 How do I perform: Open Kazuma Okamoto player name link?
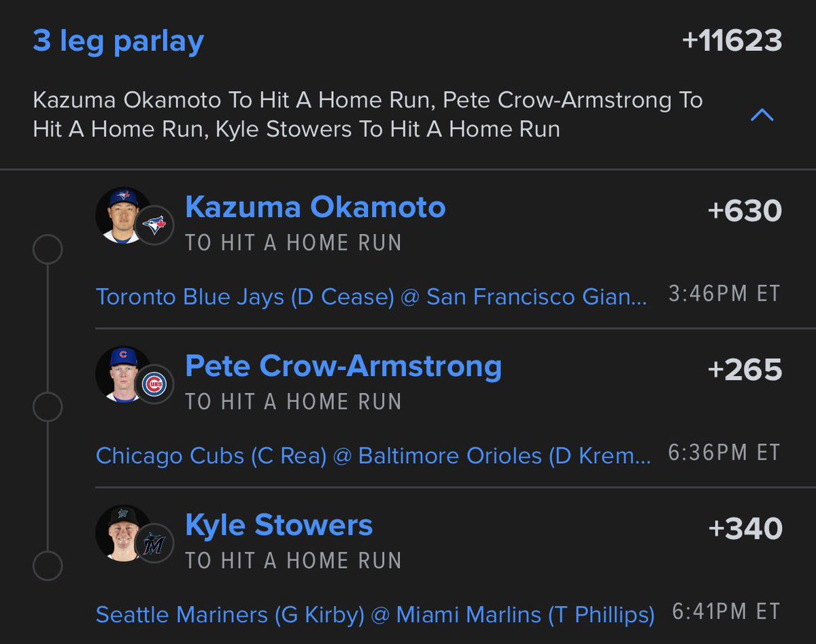click(x=316, y=207)
